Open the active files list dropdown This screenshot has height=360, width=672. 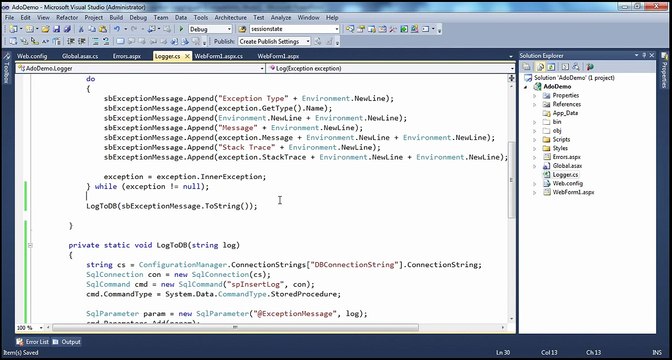pyautogui.click(x=511, y=56)
